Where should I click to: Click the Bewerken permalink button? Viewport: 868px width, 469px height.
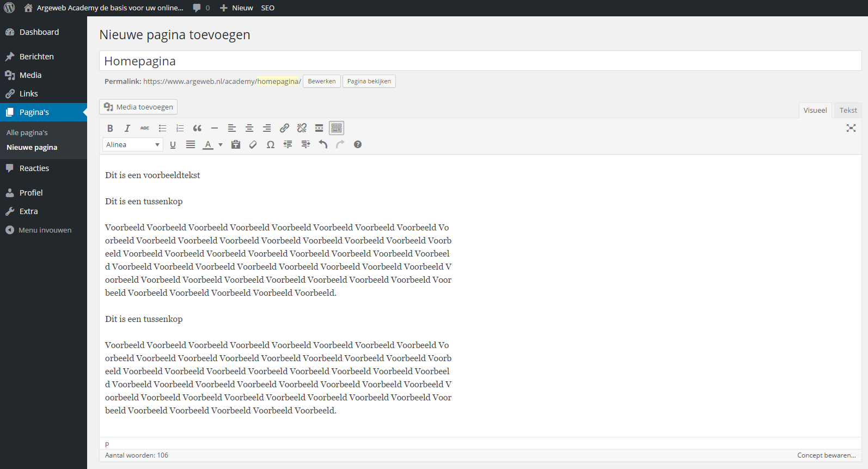pos(321,81)
